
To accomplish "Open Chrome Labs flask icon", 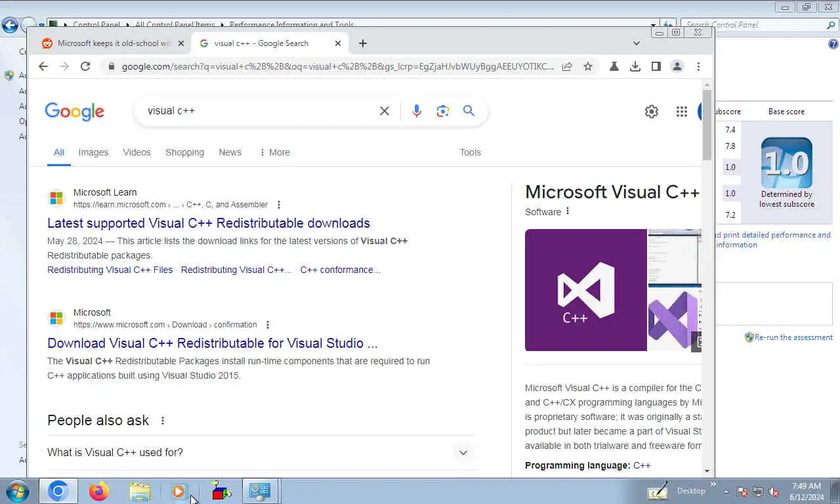I will pos(614,66).
